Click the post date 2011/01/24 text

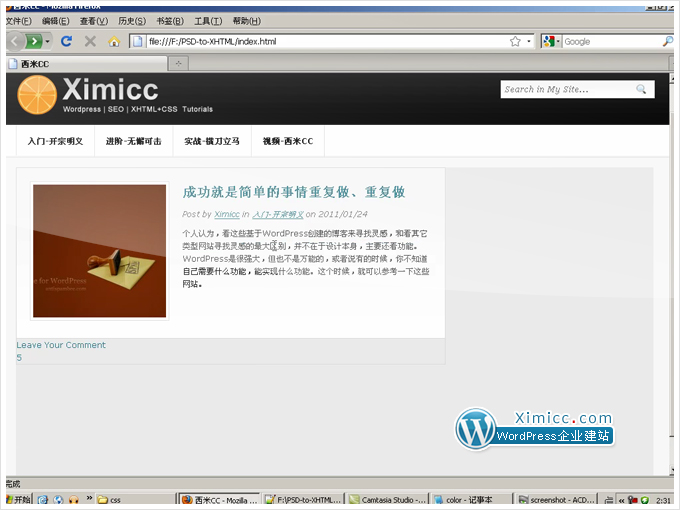click(x=343, y=214)
